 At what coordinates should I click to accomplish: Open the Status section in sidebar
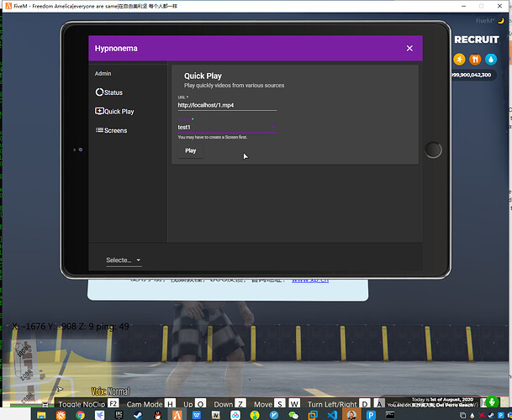tap(109, 92)
